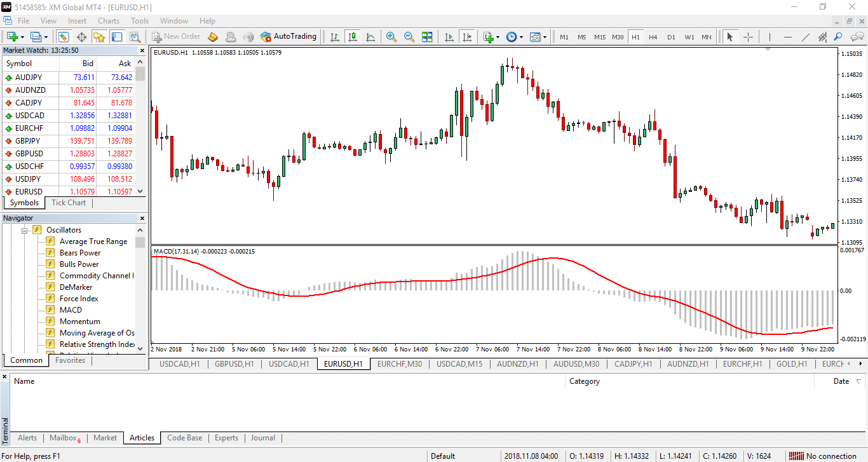Open the Profiles icon in the toolbar
868x462 pixels.
[x=36, y=37]
